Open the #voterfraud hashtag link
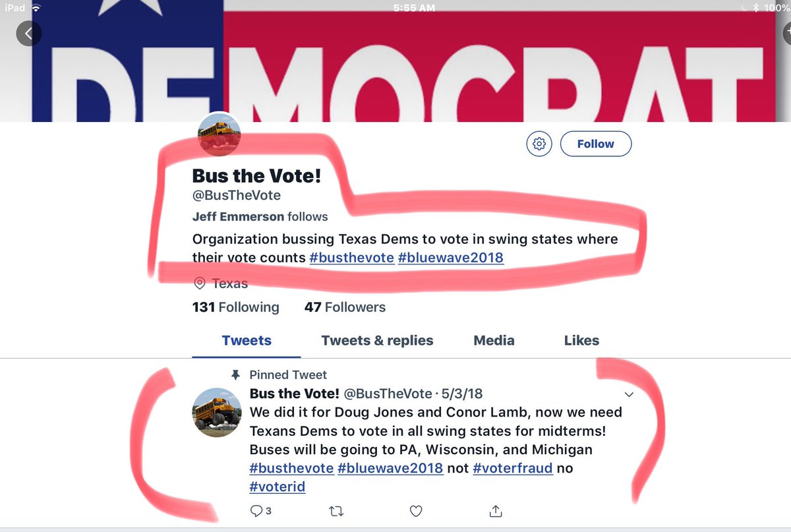 pyautogui.click(x=513, y=469)
